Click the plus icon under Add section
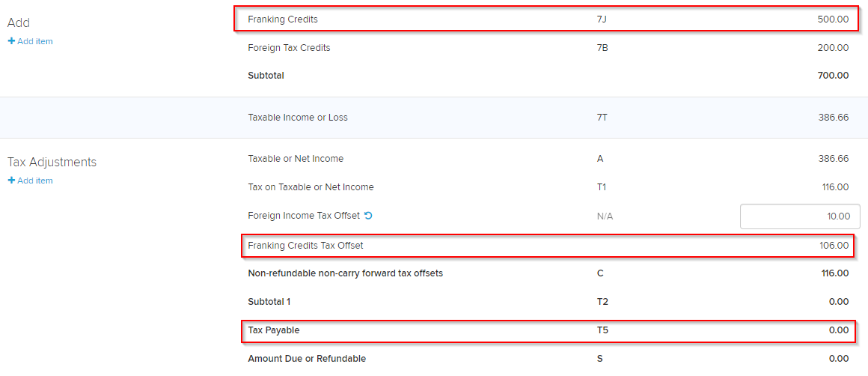This screenshot has height=376, width=868. pos(11,41)
